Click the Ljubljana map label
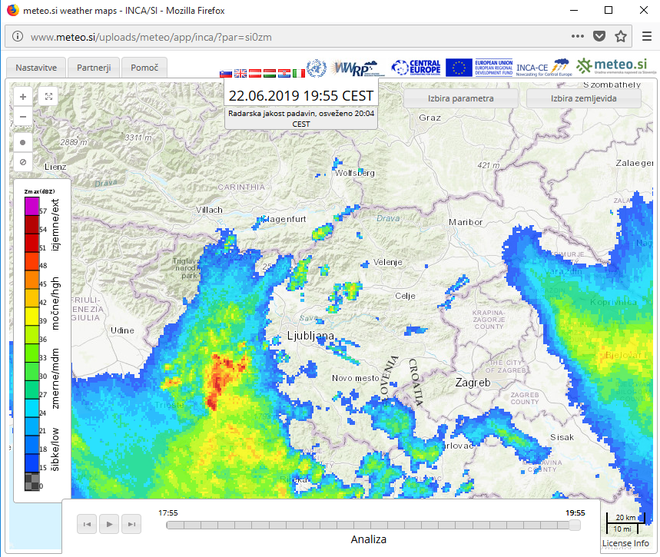Screen dimensions: 660x557 coord(311,336)
